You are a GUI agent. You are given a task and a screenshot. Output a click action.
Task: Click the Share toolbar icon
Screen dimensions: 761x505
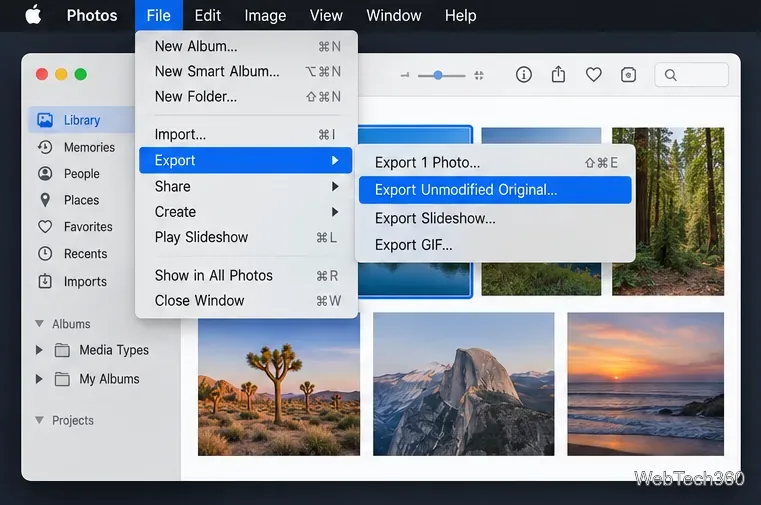click(558, 74)
